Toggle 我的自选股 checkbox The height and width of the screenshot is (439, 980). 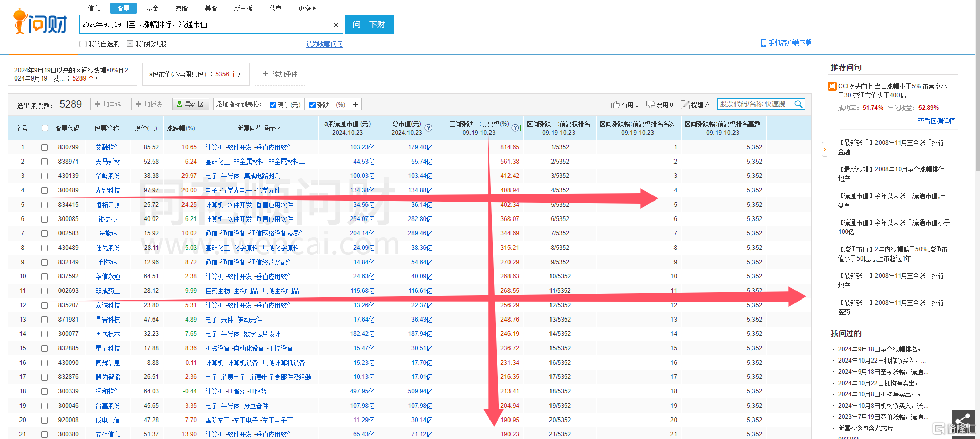[83, 44]
